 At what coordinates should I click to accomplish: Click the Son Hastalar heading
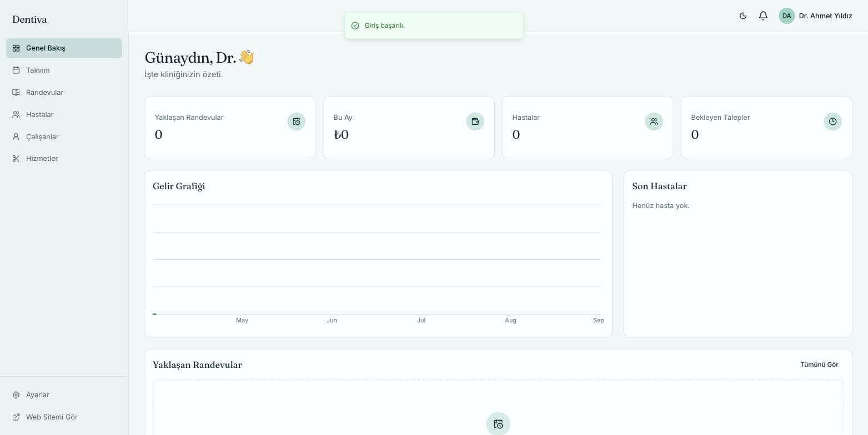660,186
